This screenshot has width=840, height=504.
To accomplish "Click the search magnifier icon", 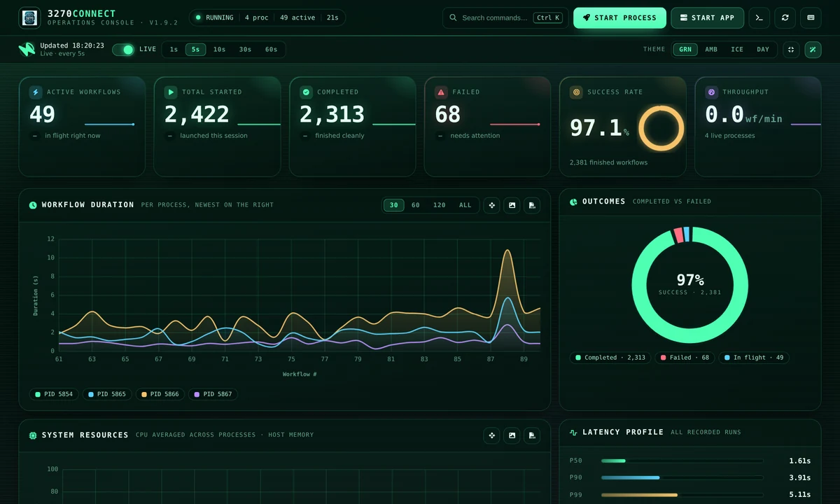I will click(454, 18).
